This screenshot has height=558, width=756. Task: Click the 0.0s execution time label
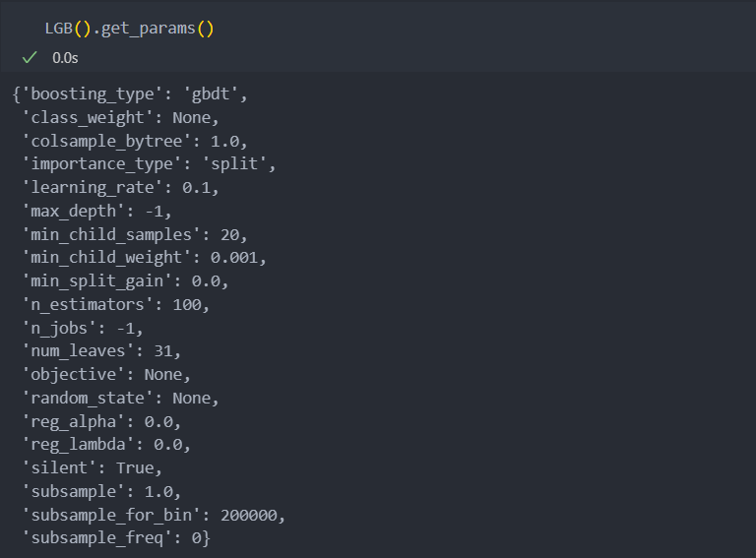click(65, 58)
